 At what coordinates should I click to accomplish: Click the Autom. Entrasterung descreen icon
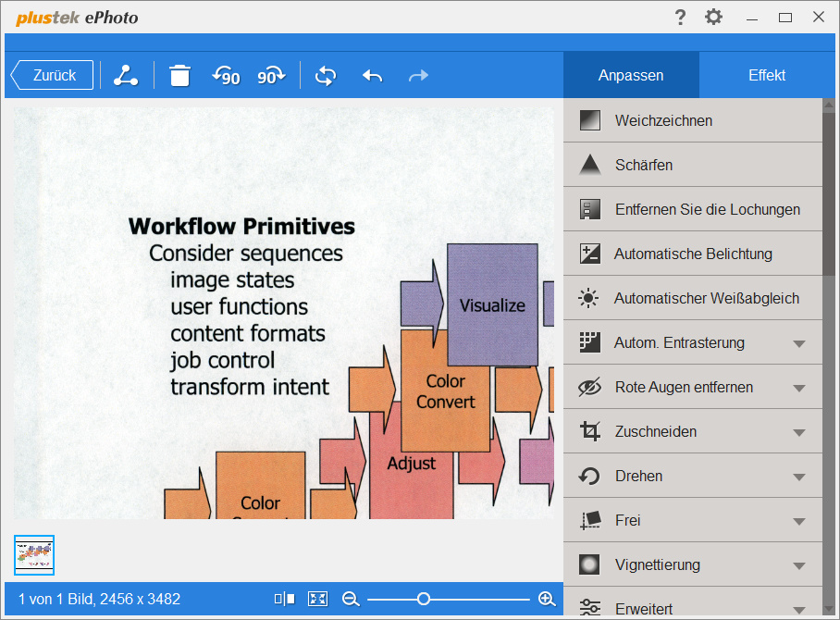pos(590,342)
